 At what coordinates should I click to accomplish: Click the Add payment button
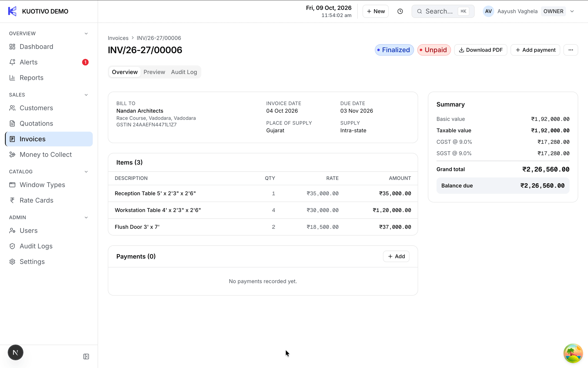click(535, 50)
